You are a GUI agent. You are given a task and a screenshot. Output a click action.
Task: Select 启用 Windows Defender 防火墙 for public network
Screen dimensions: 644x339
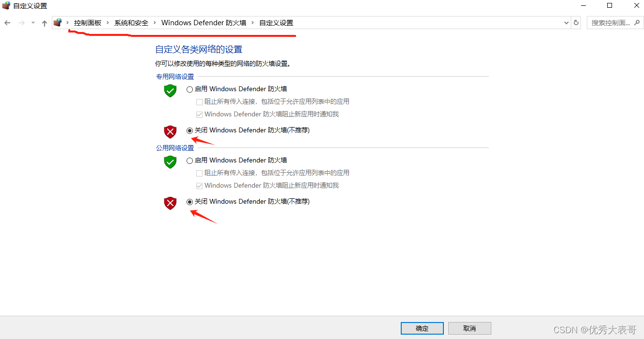pos(189,161)
